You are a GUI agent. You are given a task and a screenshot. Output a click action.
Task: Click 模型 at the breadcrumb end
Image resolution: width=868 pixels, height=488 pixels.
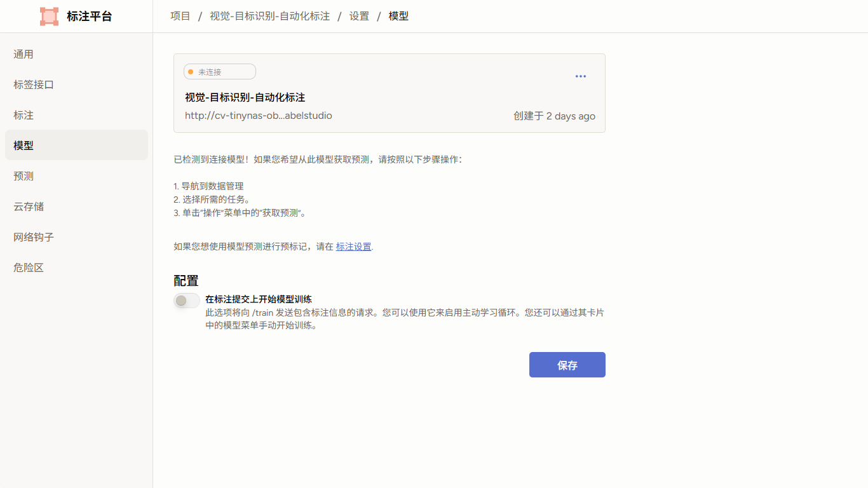[398, 17]
